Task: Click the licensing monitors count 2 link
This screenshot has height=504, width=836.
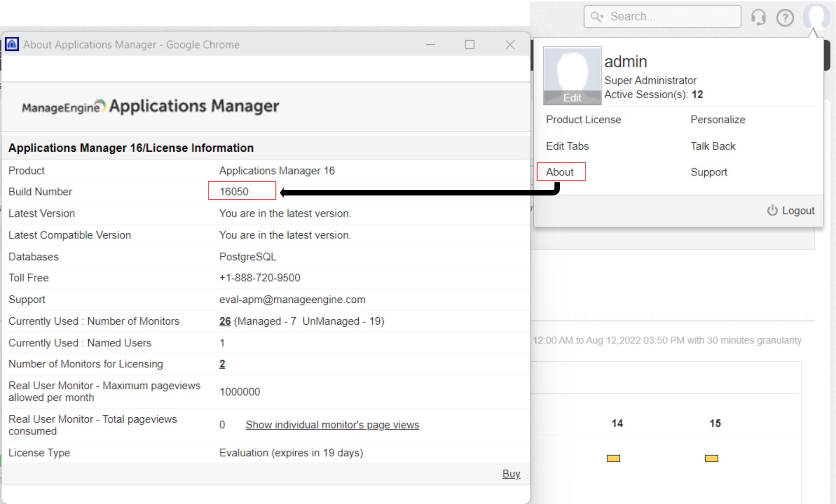Action: [222, 364]
